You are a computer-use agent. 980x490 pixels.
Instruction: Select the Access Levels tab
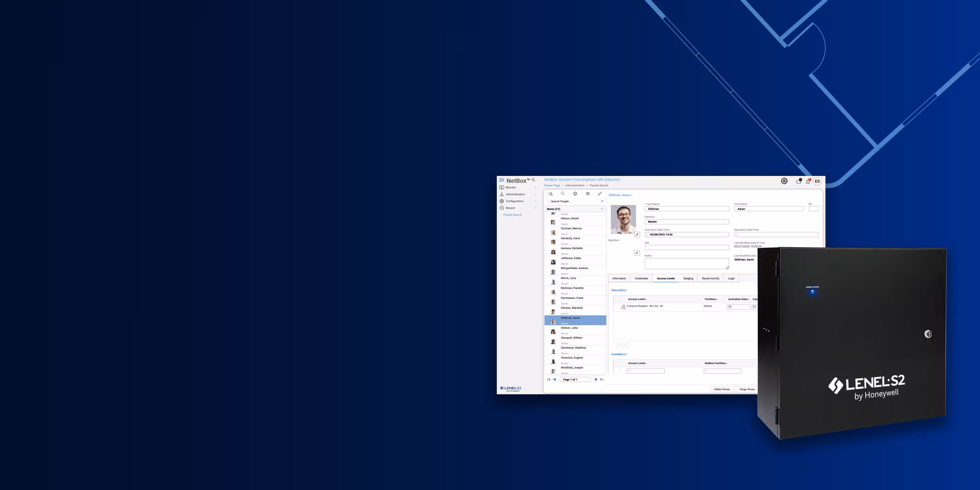click(666, 278)
